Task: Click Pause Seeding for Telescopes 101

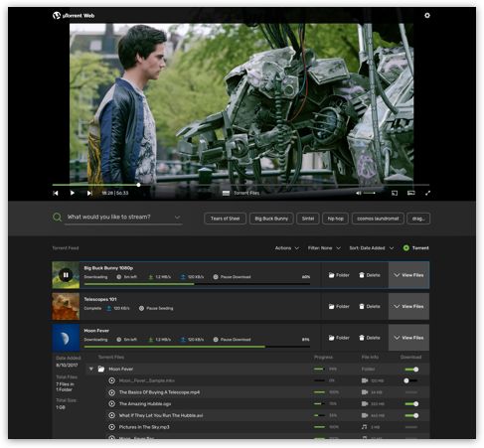Action: [156, 308]
